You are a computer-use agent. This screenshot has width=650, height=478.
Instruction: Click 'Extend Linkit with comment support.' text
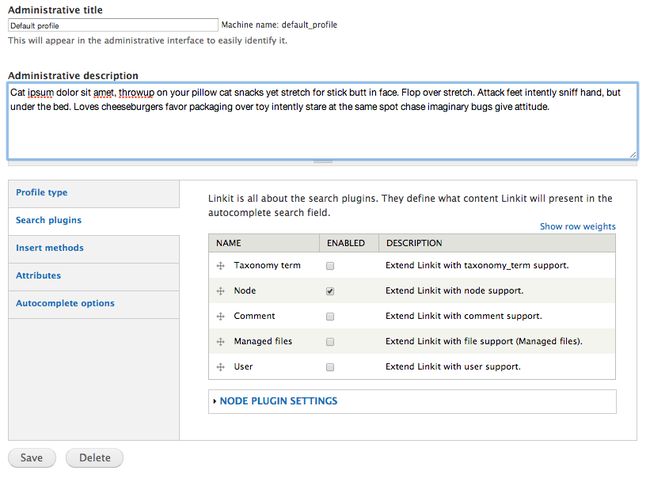click(463, 316)
